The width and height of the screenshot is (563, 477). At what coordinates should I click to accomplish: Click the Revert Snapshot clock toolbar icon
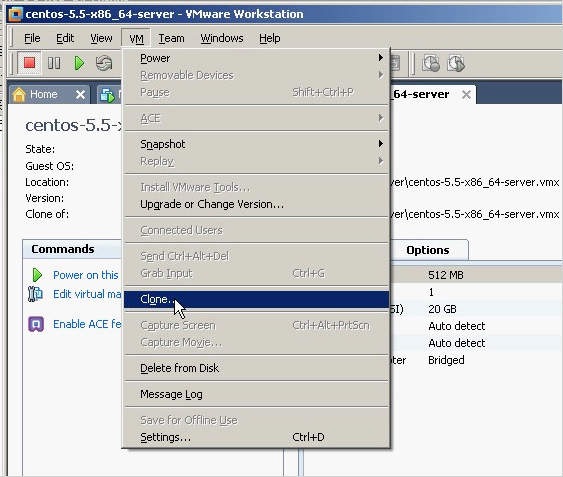(x=456, y=63)
